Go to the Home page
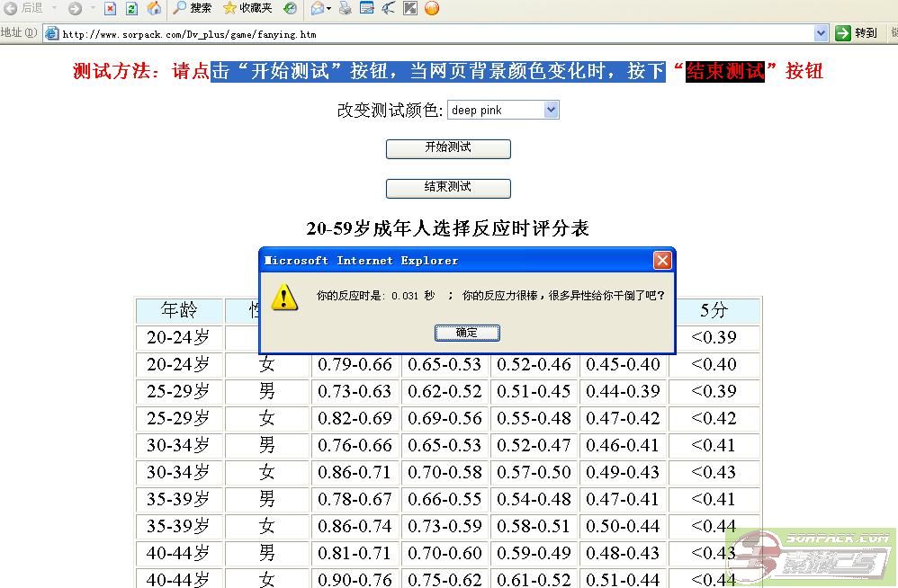Viewport: 898px width, 588px height. [x=154, y=8]
